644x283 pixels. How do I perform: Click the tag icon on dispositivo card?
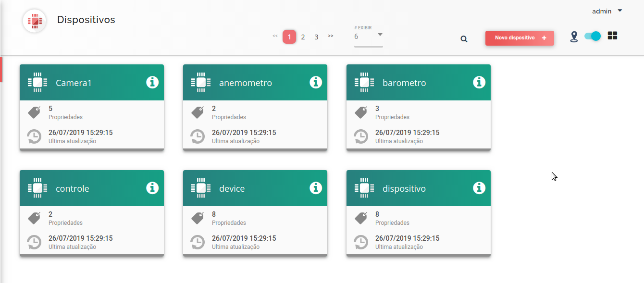[x=361, y=218]
